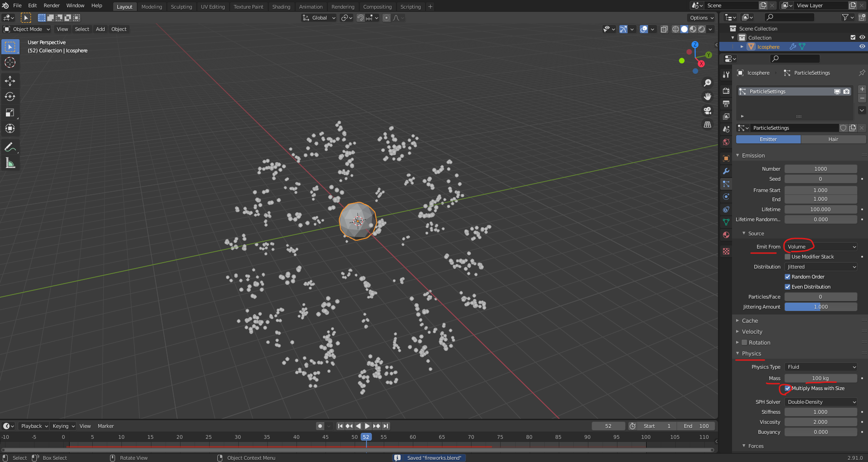Open the Options dropdown in viewport header
The height and width of the screenshot is (462, 868).
coord(702,18)
